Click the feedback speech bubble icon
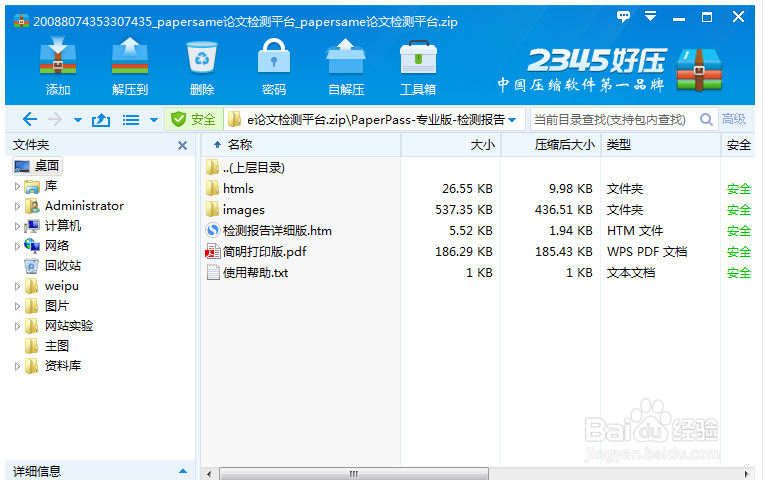 [623, 17]
